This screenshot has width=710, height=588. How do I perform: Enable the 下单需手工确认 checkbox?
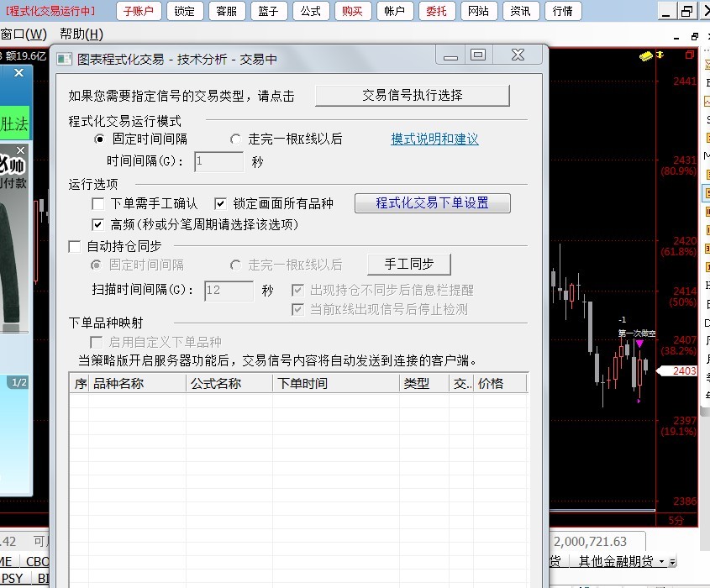(x=98, y=203)
